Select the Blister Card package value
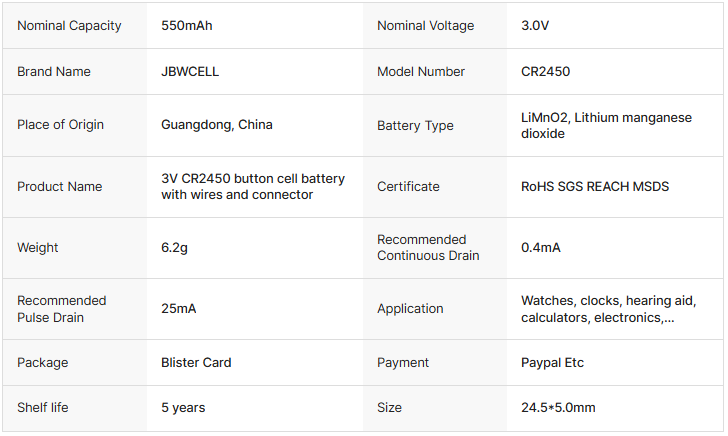 tap(196, 363)
